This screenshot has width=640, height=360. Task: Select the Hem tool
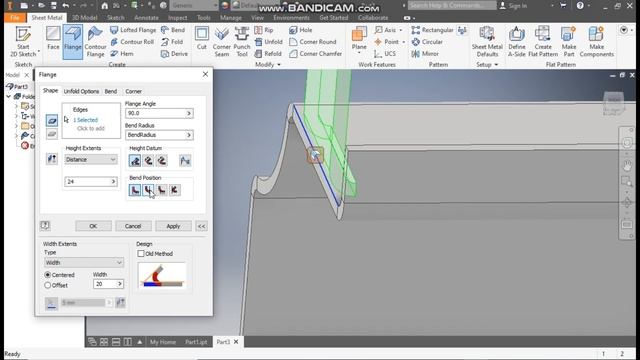[122, 53]
